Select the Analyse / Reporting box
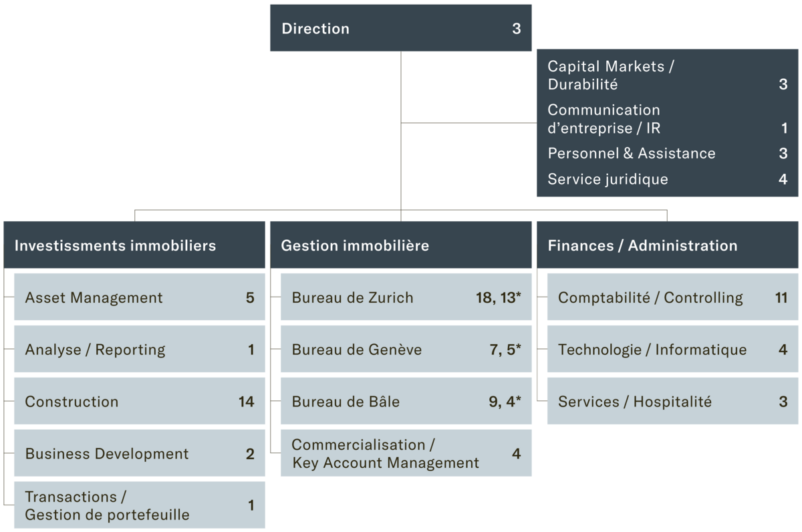Viewport: 802px width, 532px height. (139, 350)
